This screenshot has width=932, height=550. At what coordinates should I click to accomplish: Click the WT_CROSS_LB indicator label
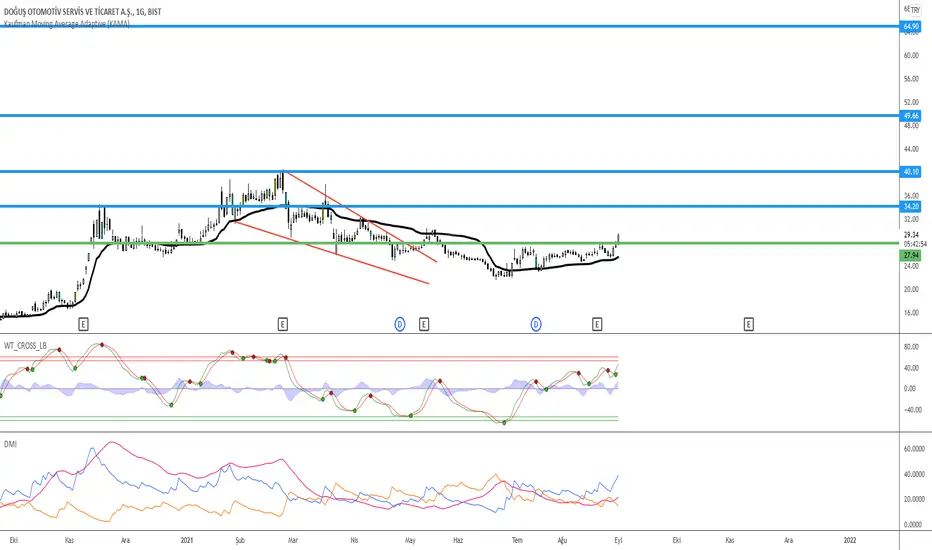click(25, 345)
